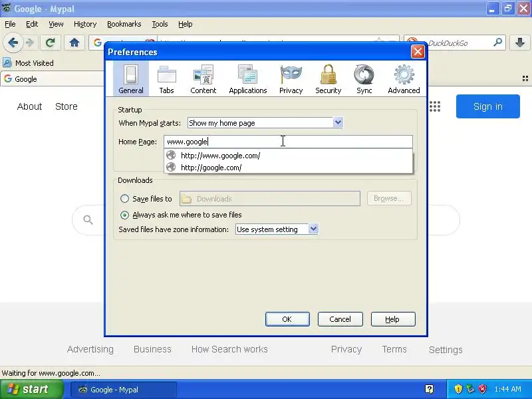The image size is (532, 399).
Task: Click the DuckDuckGo search box
Action: tap(456, 43)
